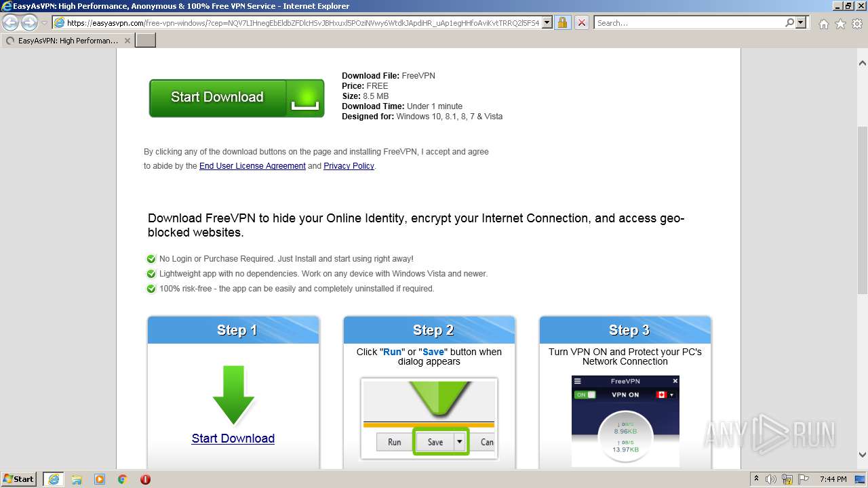Click the page scrollbar down arrow
868x488 pixels.
click(x=863, y=455)
